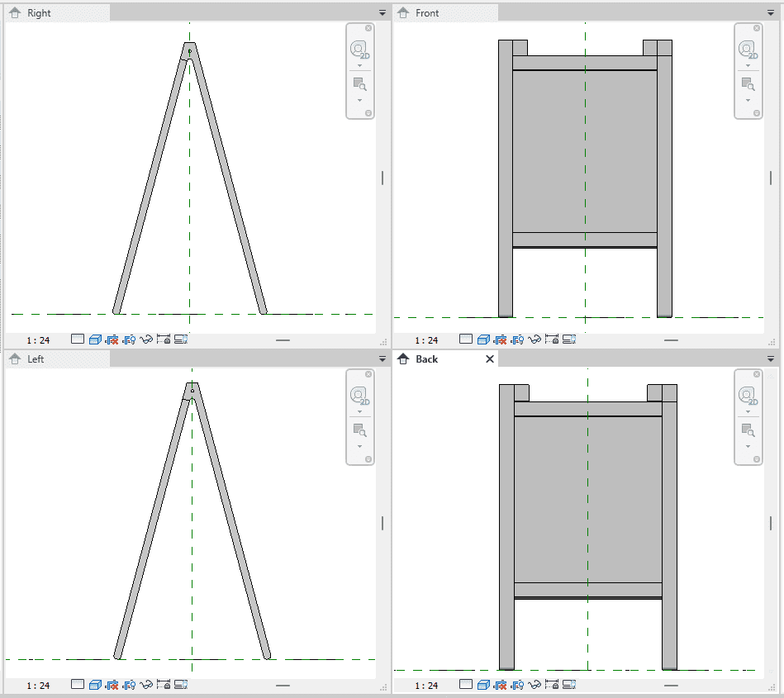This screenshot has height=698, width=784.
Task: Expand steering wheel dropdown arrow in Right view
Action: point(359,65)
